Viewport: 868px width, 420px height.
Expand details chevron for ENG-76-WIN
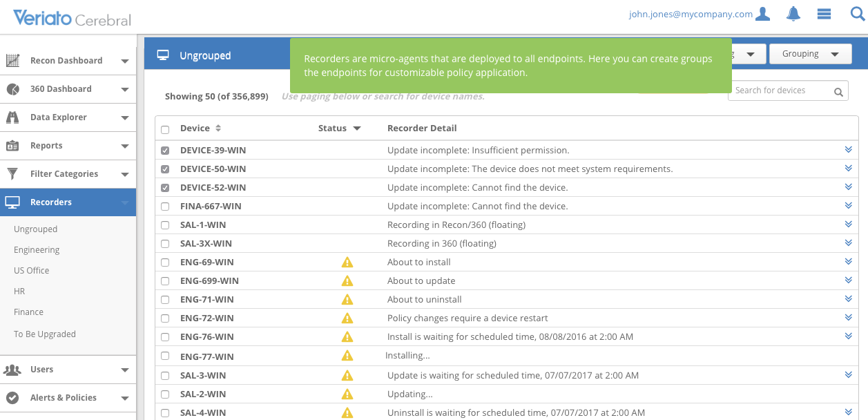point(849,336)
